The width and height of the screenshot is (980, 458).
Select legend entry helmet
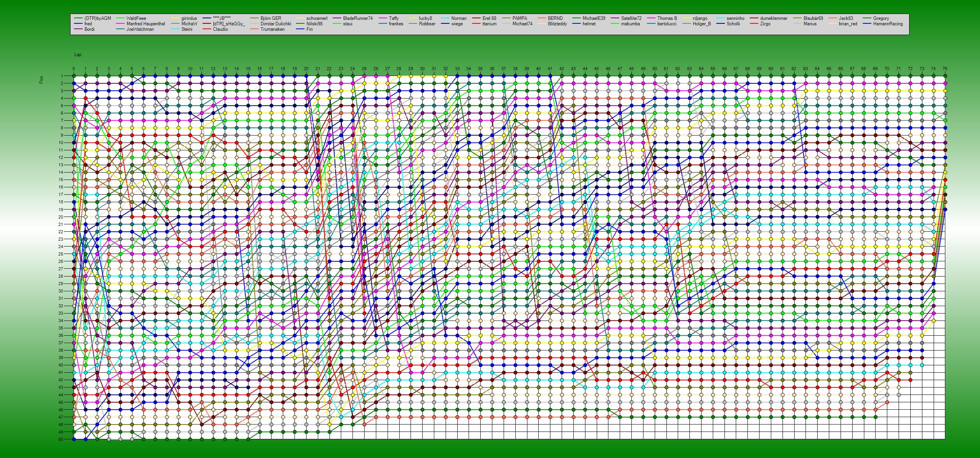pos(589,24)
